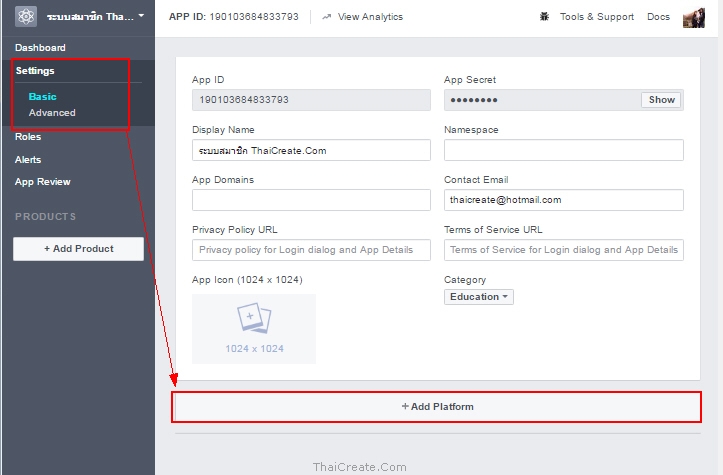Click the App Domains input field
The image size is (723, 475).
(311, 200)
